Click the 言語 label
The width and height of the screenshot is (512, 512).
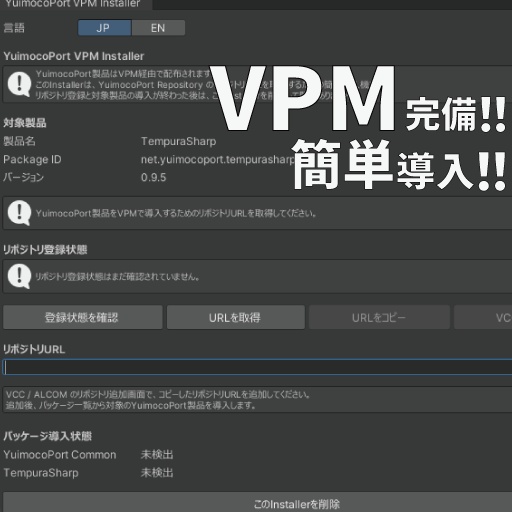[x=14, y=28]
